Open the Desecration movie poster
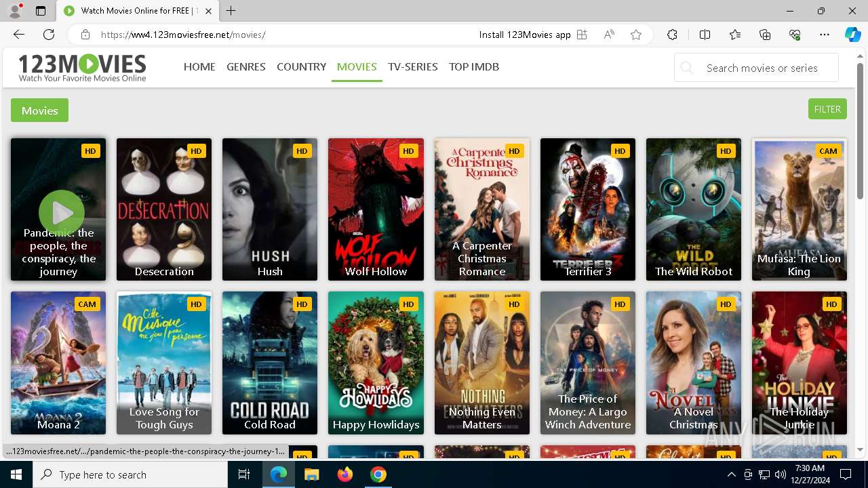Image resolution: width=868 pixels, height=488 pixels. coord(164,209)
